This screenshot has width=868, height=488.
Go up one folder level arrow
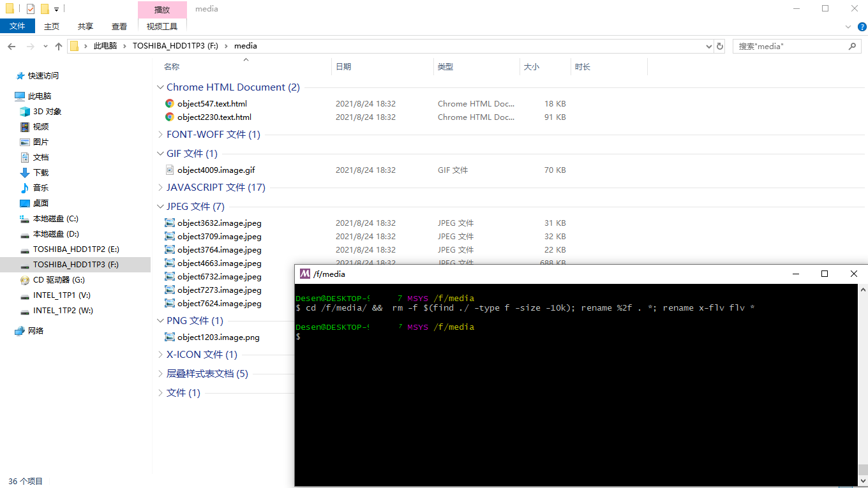point(59,46)
